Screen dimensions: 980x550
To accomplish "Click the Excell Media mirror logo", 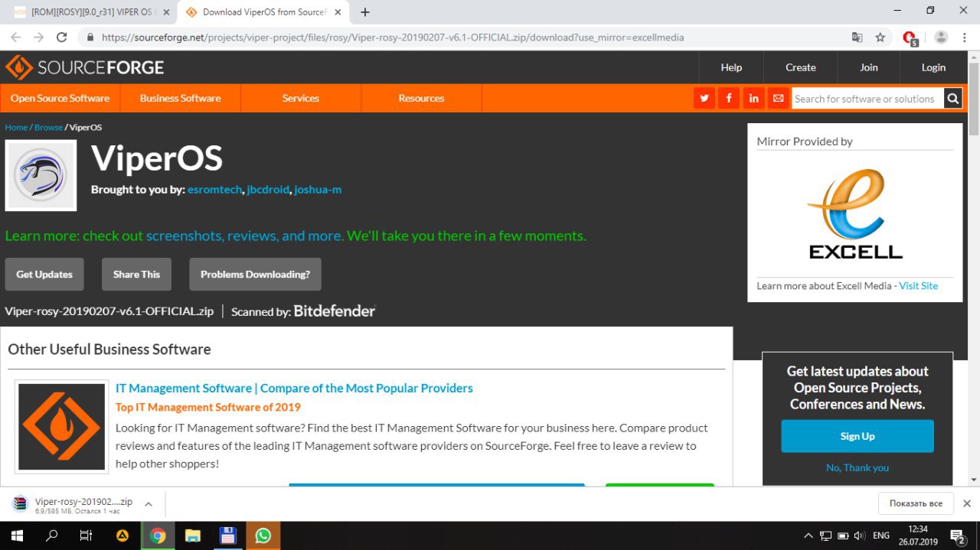I will (855, 213).
